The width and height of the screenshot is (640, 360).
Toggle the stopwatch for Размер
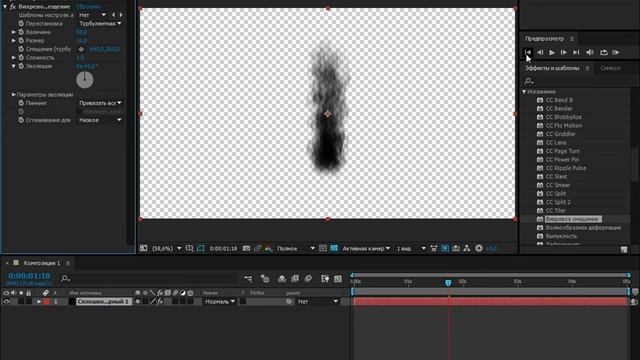coord(21,41)
